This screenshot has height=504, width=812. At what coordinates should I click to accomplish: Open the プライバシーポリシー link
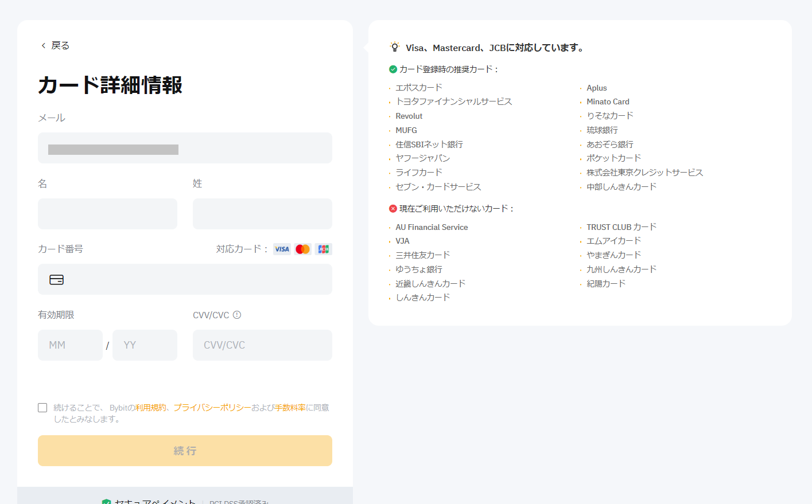pos(212,408)
